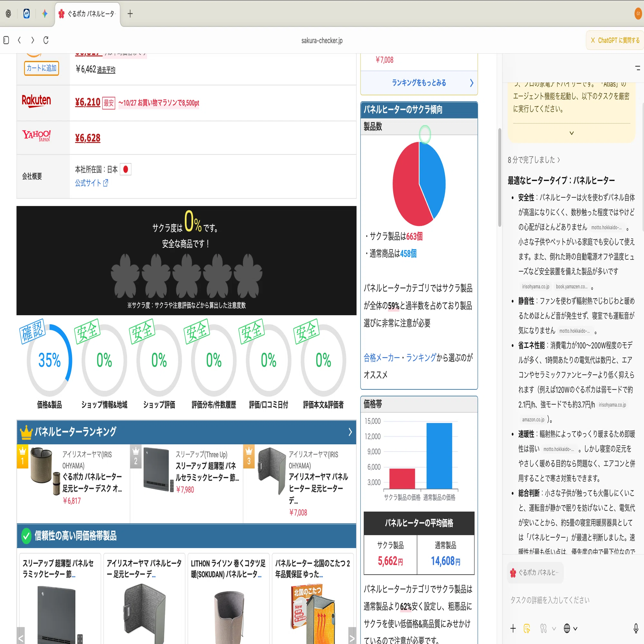Open the dropdown next to the tools icon
The width and height of the screenshot is (644, 644).
click(x=554, y=629)
